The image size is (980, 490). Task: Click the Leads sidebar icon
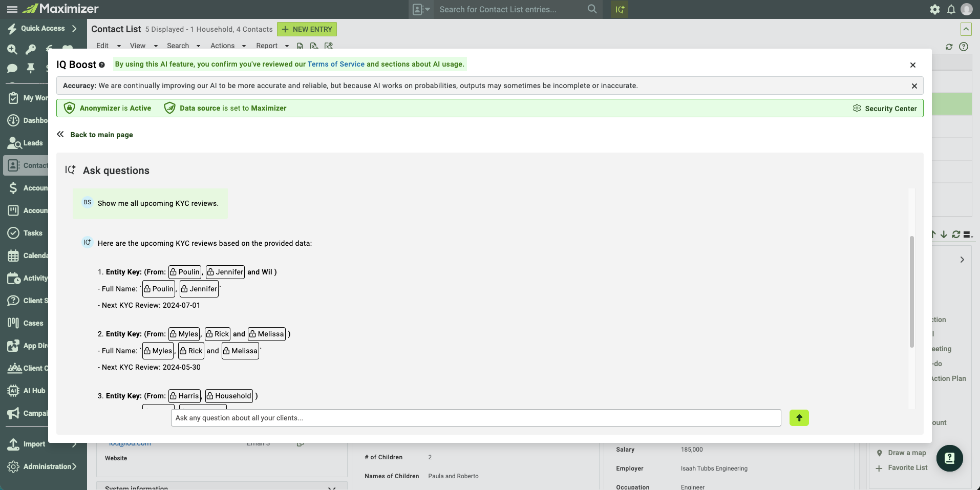coord(14,143)
